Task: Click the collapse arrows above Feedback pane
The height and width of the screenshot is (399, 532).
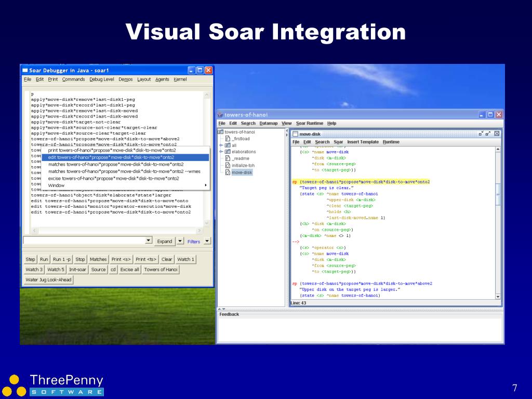Action: tap(221, 309)
